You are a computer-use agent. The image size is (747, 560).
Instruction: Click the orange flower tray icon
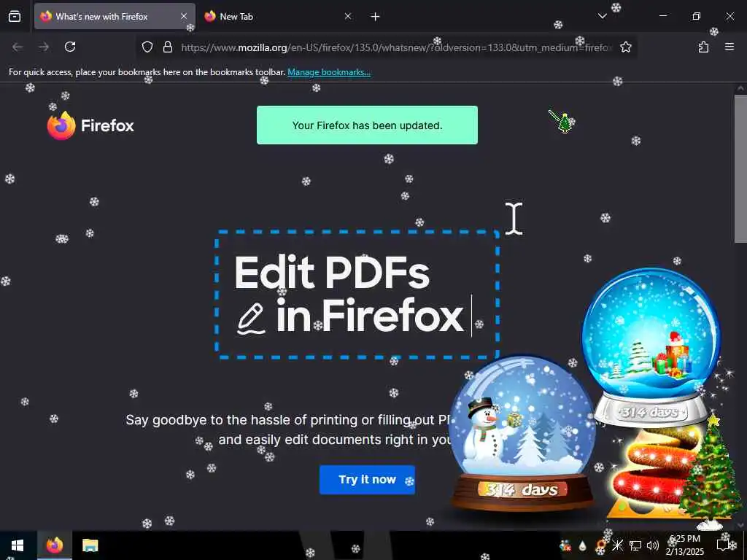pyautogui.click(x=601, y=545)
